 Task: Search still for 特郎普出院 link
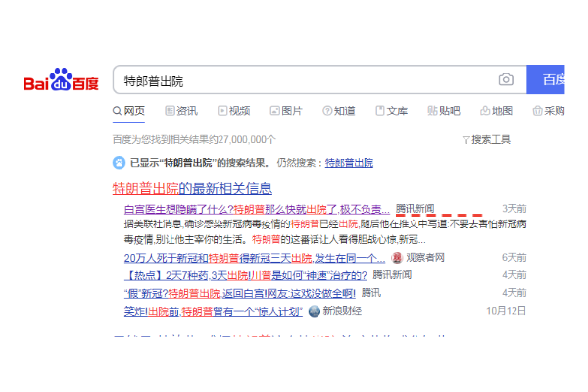pyautogui.click(x=349, y=163)
